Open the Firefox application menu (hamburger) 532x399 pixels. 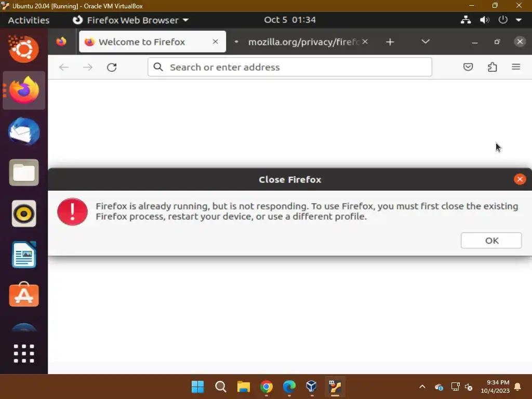516,67
